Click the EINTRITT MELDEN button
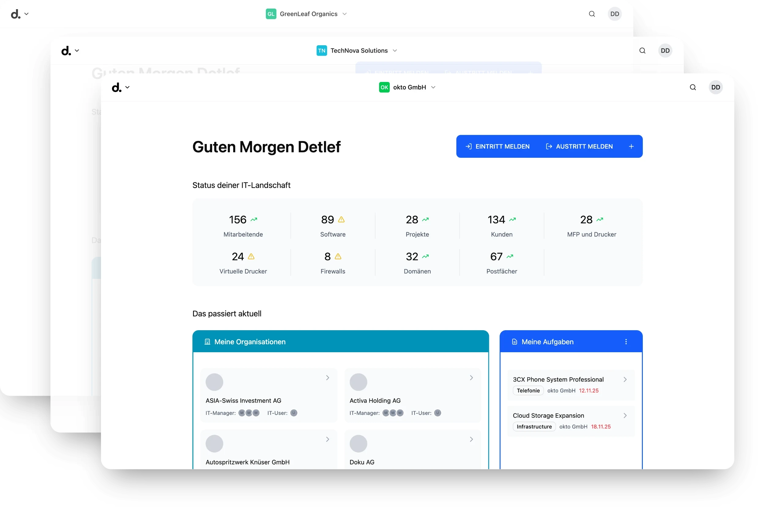The height and width of the screenshot is (532, 771). point(497,146)
